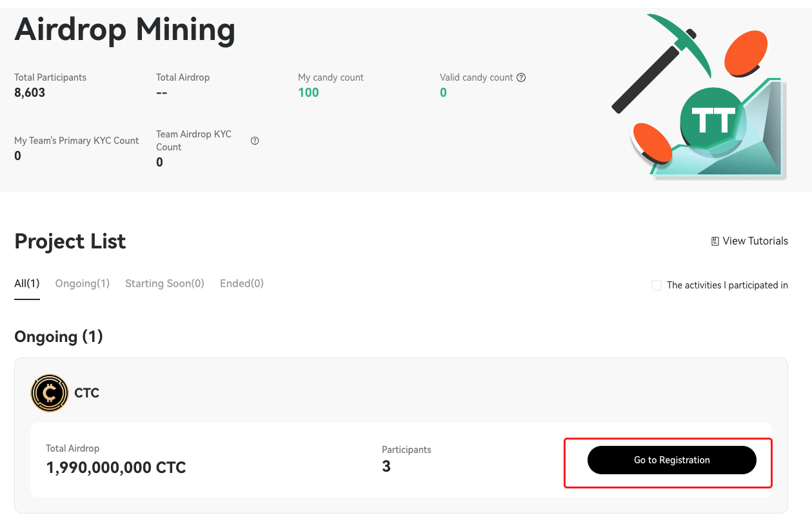Viewport: 812px width, 522px height.
Task: Select the All(1) tab
Action: tap(26, 283)
